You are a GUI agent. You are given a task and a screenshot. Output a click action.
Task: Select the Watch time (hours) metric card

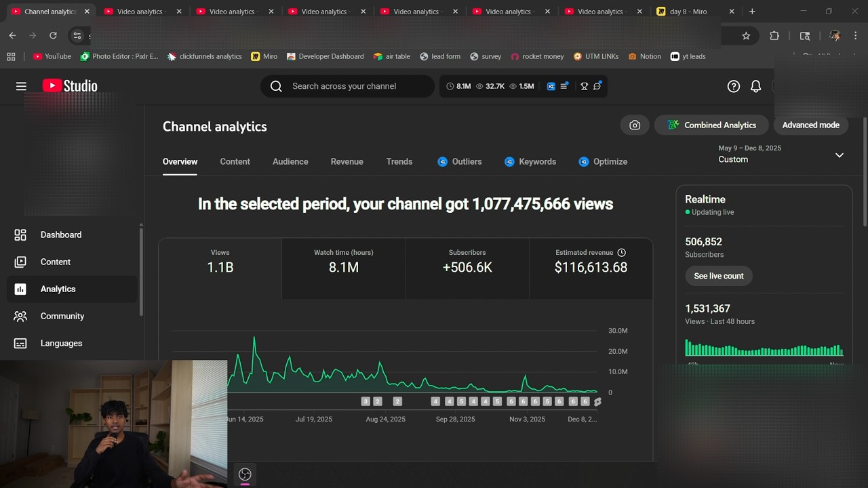tap(343, 268)
